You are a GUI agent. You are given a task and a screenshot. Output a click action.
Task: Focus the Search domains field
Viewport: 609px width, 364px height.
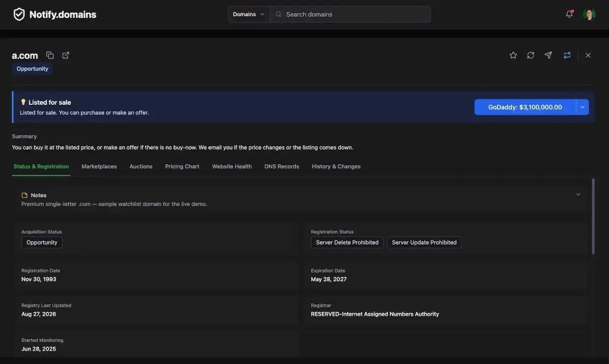(x=351, y=14)
